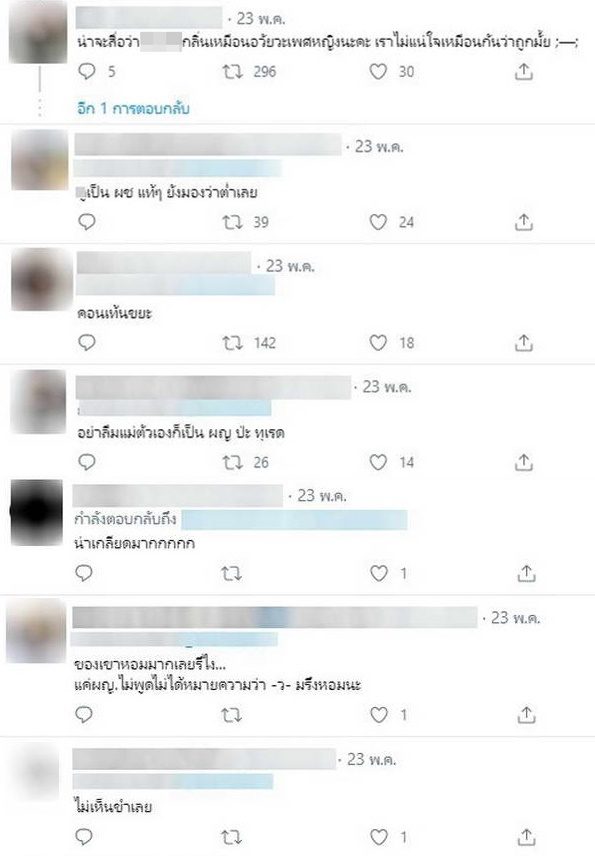Reply to the tweet with 296 retweets
This screenshot has height=856, width=595.
(87, 72)
